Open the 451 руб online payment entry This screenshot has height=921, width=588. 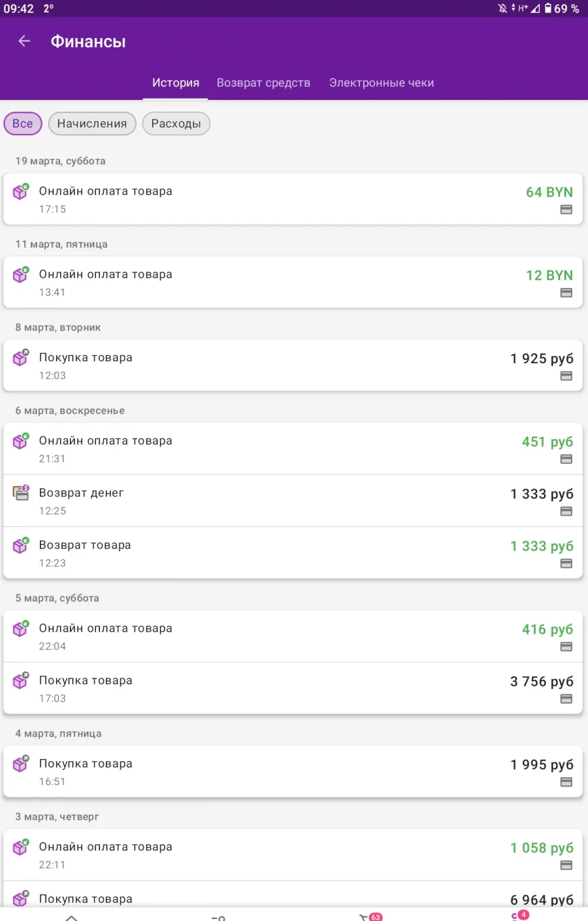click(293, 449)
